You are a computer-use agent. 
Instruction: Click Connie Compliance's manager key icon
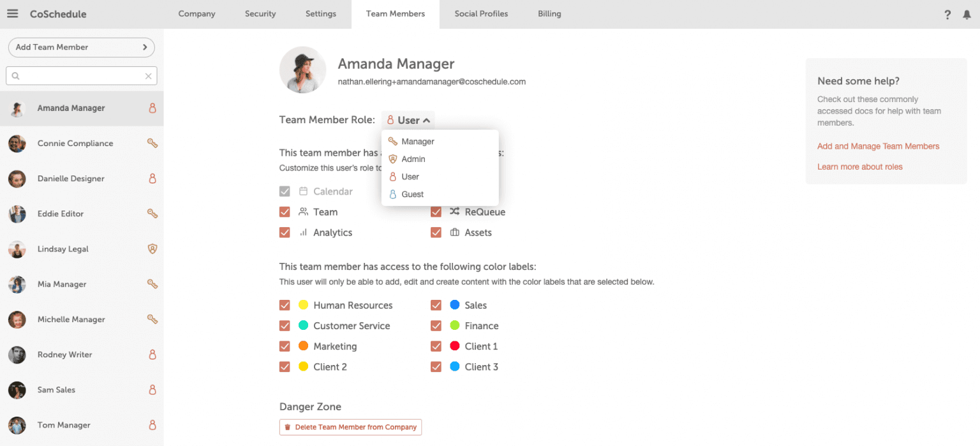(152, 144)
